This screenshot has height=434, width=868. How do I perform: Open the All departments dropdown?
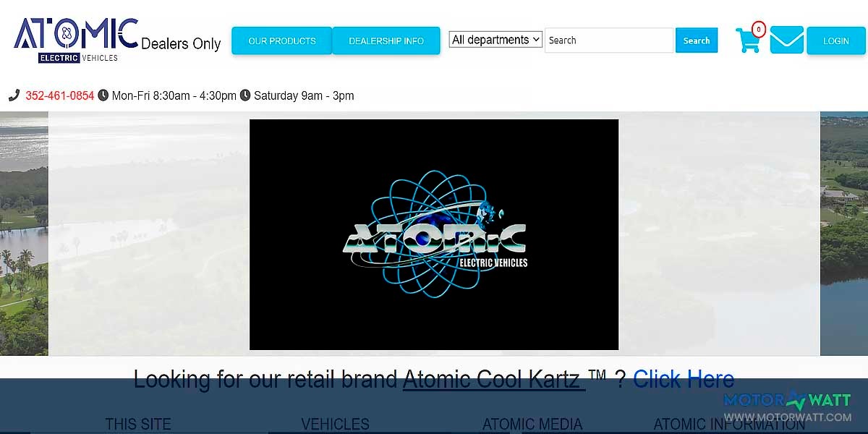pos(495,39)
